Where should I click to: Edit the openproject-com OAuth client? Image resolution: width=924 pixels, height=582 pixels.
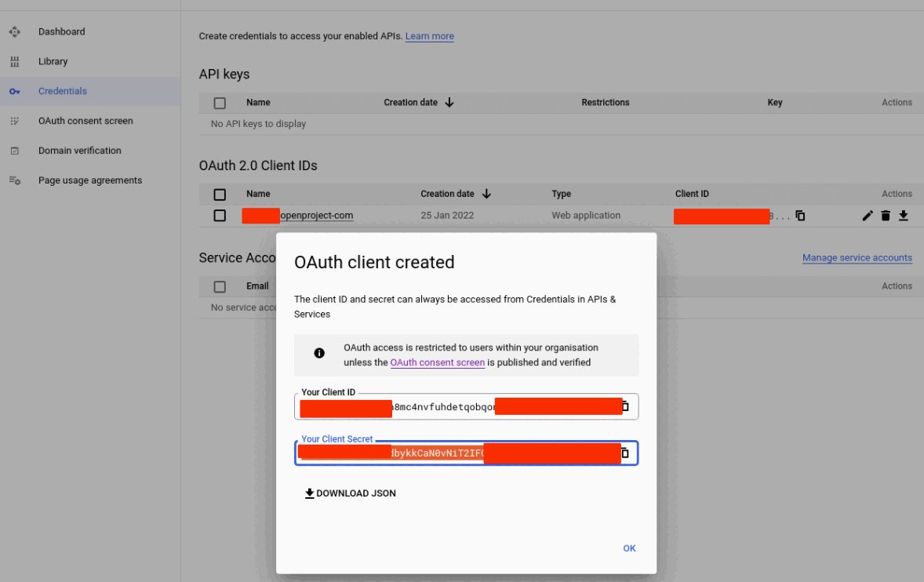868,215
